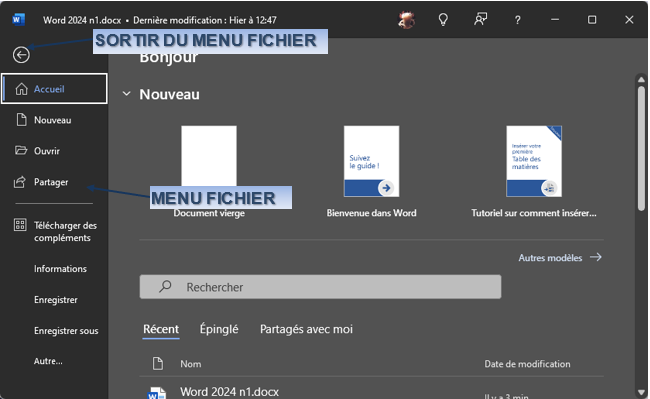The height and width of the screenshot is (399, 650).
Task: Click the arrow next to Autres modèles
Action: [x=596, y=257]
